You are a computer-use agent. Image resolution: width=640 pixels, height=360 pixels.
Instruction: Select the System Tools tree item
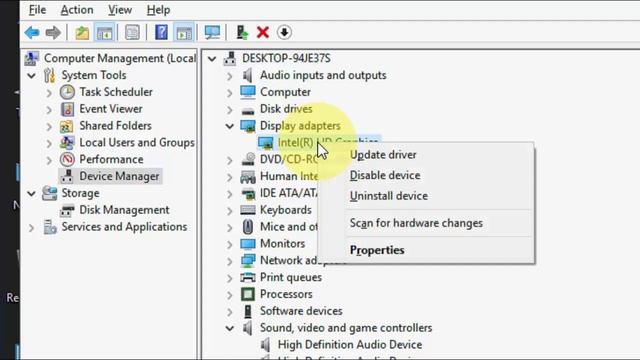tap(94, 75)
